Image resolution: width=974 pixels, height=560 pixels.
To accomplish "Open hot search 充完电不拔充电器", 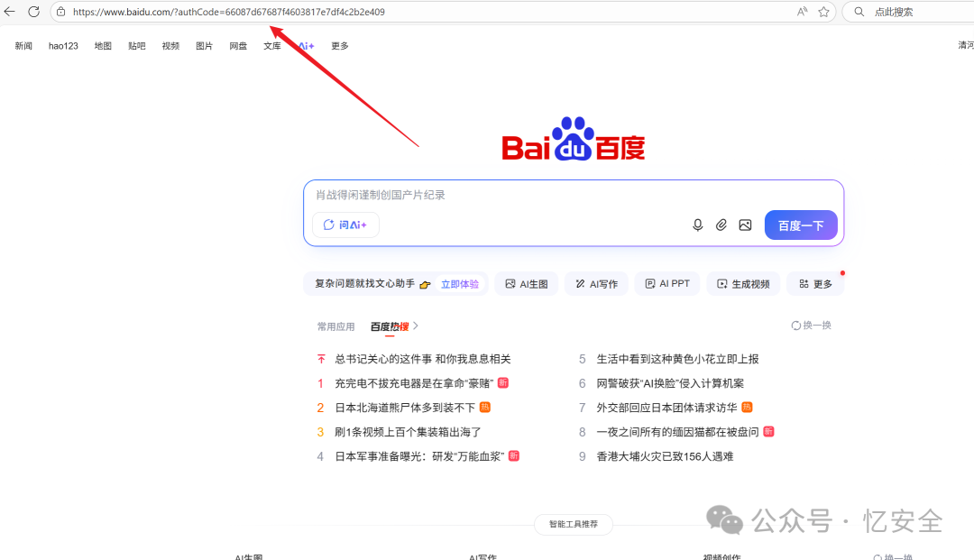I will pos(414,383).
